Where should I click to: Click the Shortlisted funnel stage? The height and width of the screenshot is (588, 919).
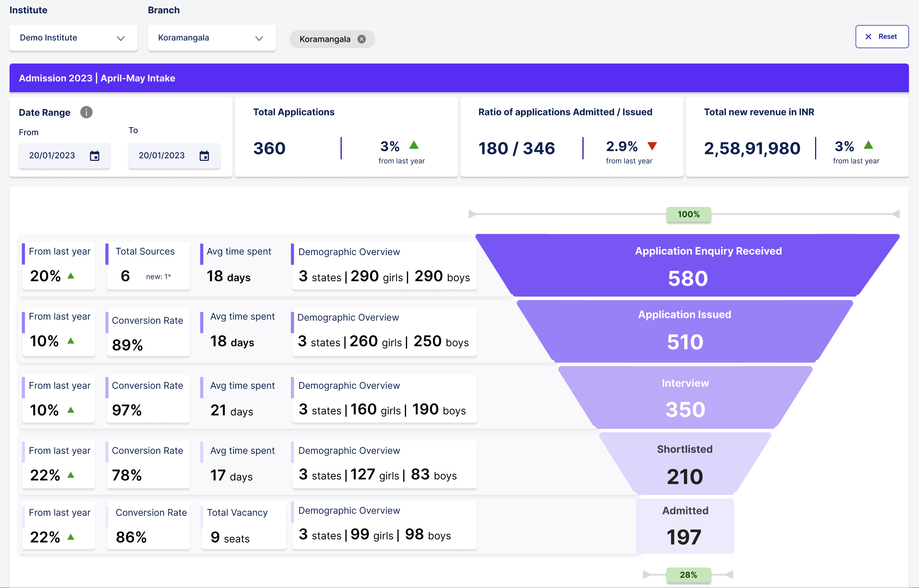[x=685, y=464]
